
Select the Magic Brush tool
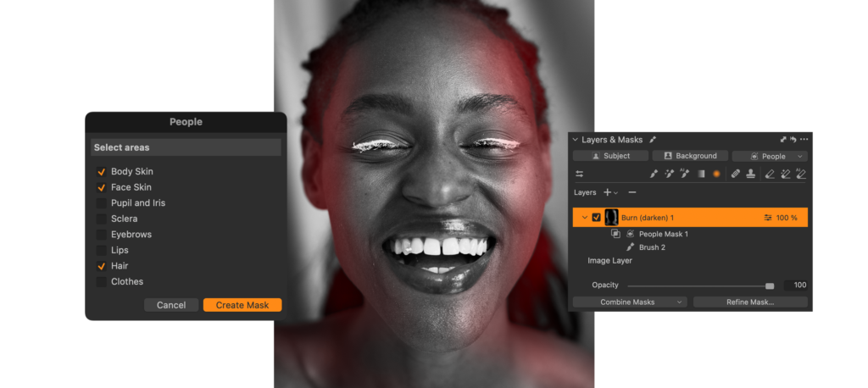pyautogui.click(x=670, y=174)
